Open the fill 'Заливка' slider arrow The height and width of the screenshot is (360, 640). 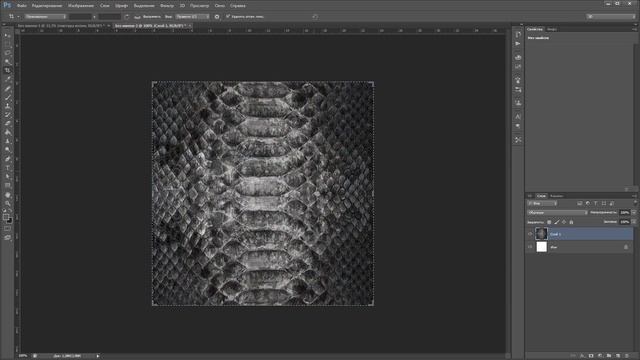(x=634, y=222)
